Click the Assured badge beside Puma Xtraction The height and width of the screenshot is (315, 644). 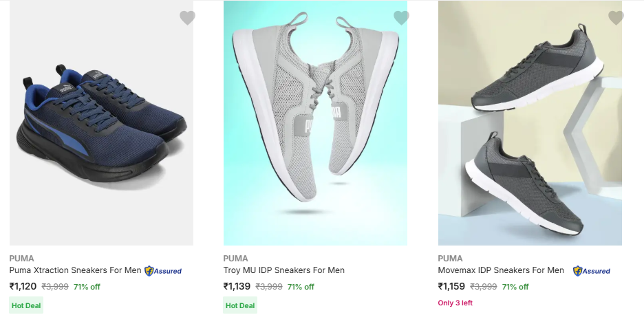[163, 271]
